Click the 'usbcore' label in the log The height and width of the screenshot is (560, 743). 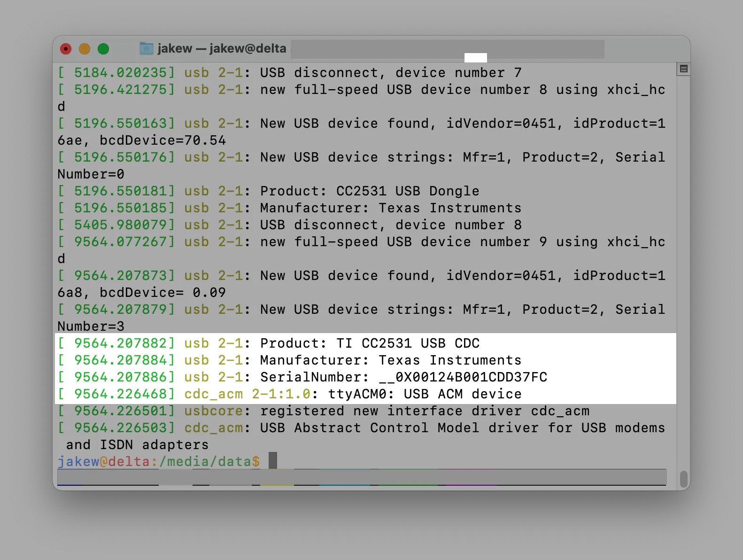pyautogui.click(x=214, y=411)
